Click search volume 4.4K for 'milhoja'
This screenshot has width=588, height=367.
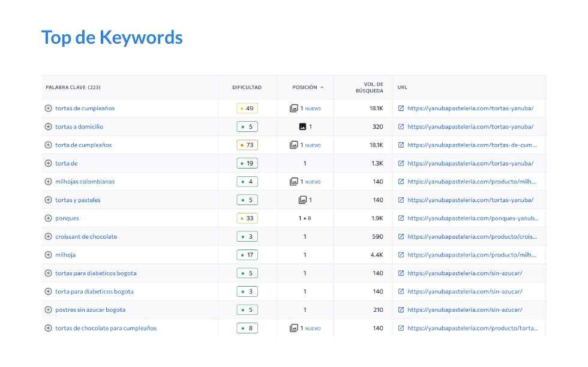point(377,255)
